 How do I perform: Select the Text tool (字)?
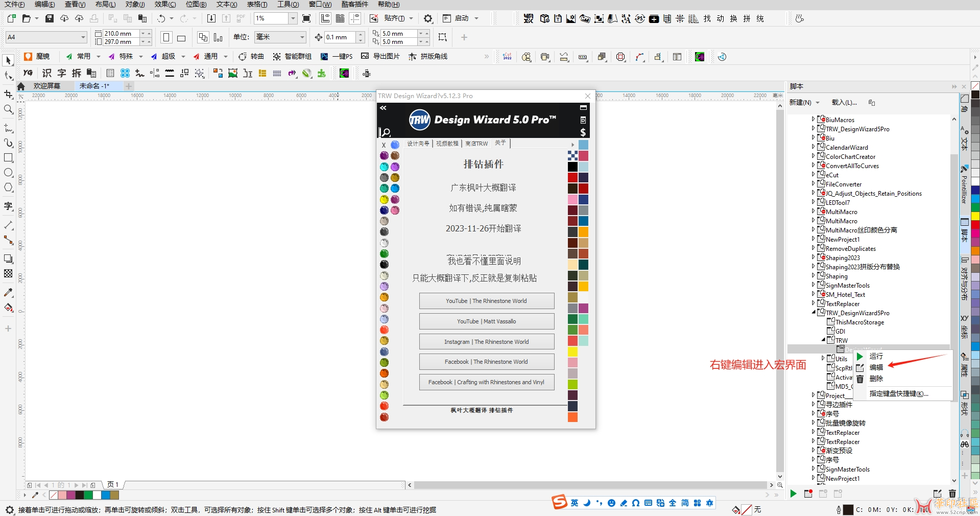pos(8,206)
